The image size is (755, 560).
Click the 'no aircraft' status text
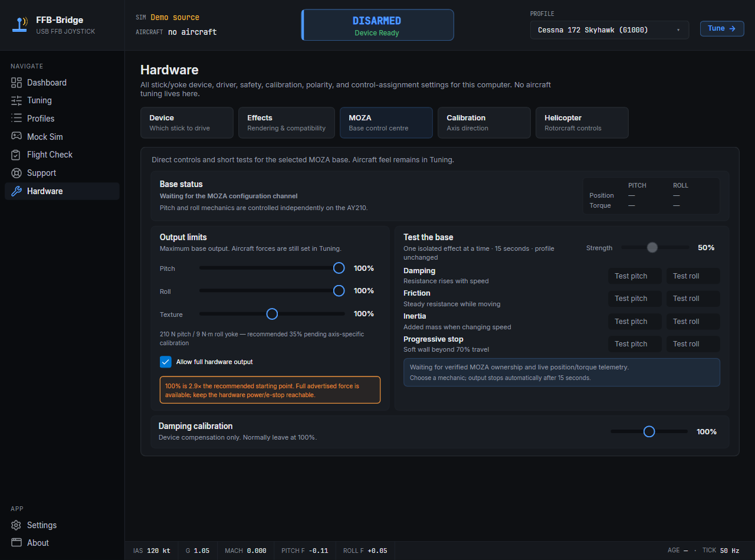pyautogui.click(x=192, y=32)
